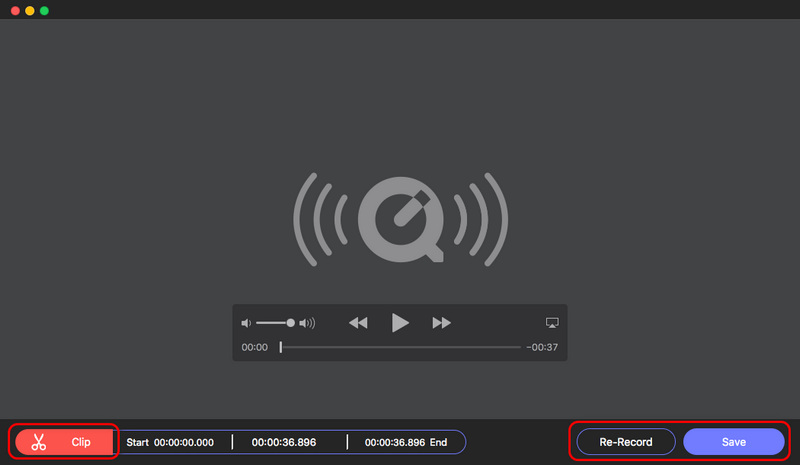Click the End time field 00:00:36.896

(395, 443)
